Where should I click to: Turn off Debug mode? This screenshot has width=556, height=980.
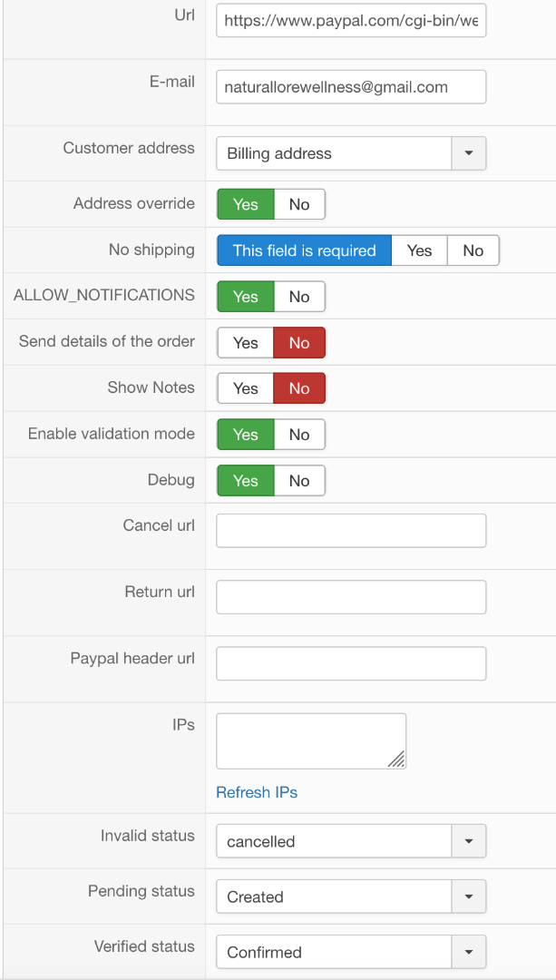(x=299, y=481)
